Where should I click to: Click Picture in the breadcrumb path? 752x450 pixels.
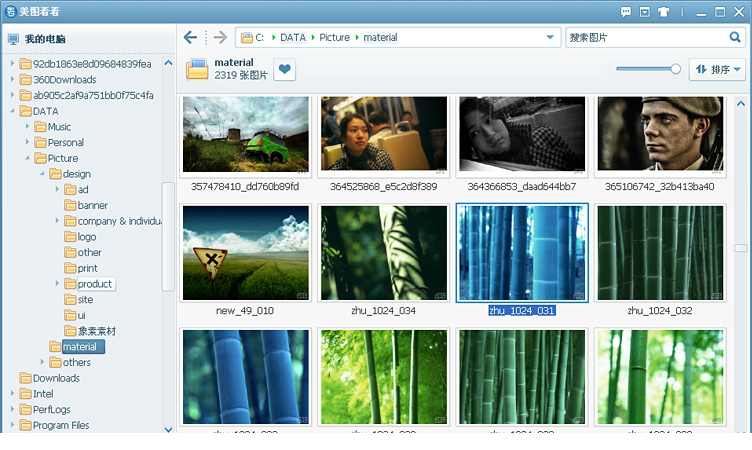(x=334, y=37)
